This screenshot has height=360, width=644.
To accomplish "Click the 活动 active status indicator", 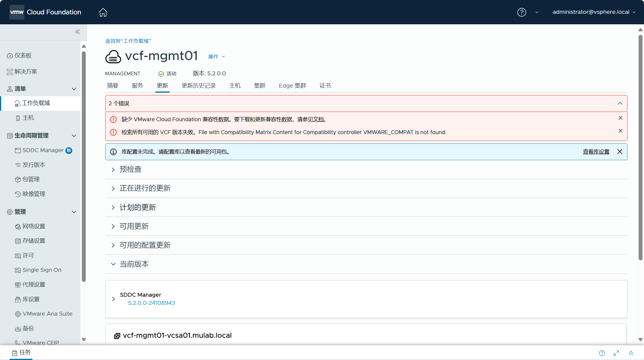I will (167, 74).
